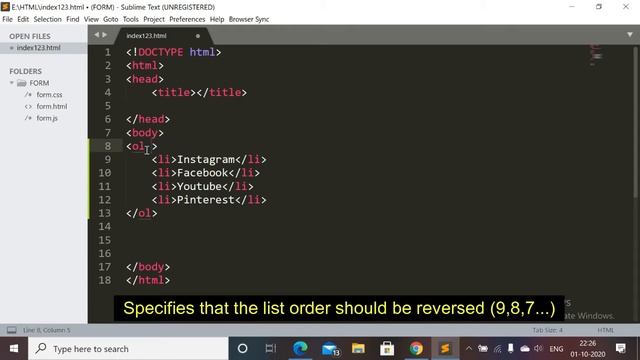Screen dimensions: 640x360
Task: Open form.html from the sidebar
Action: coord(52,107)
